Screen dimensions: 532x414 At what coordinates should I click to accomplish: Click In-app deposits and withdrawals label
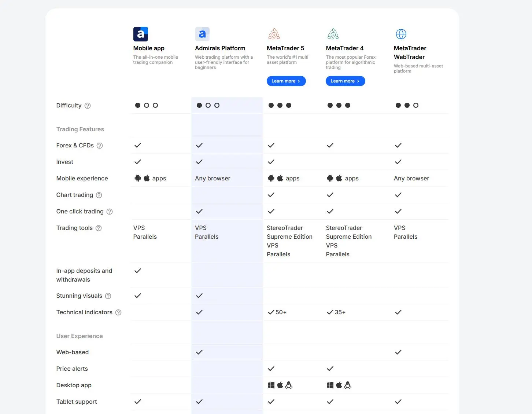coord(84,275)
